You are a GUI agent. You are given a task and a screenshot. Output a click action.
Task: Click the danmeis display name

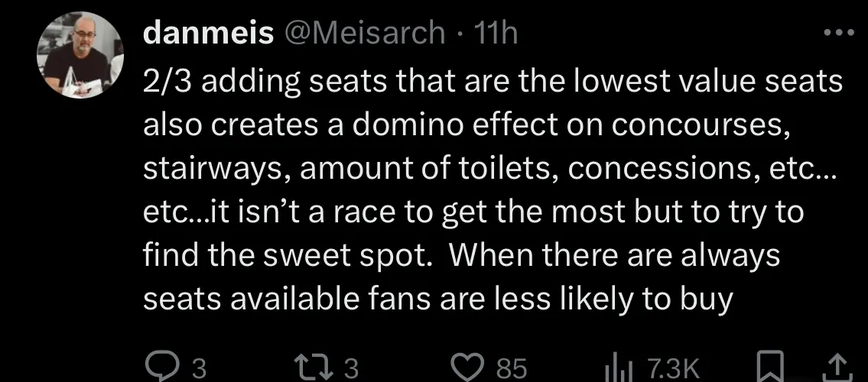tap(208, 33)
